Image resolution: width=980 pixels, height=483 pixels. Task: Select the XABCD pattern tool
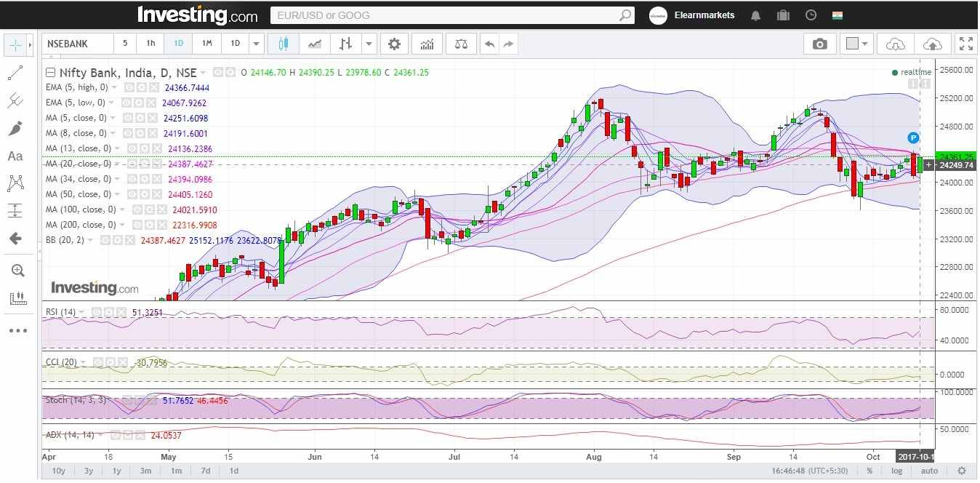tap(15, 183)
